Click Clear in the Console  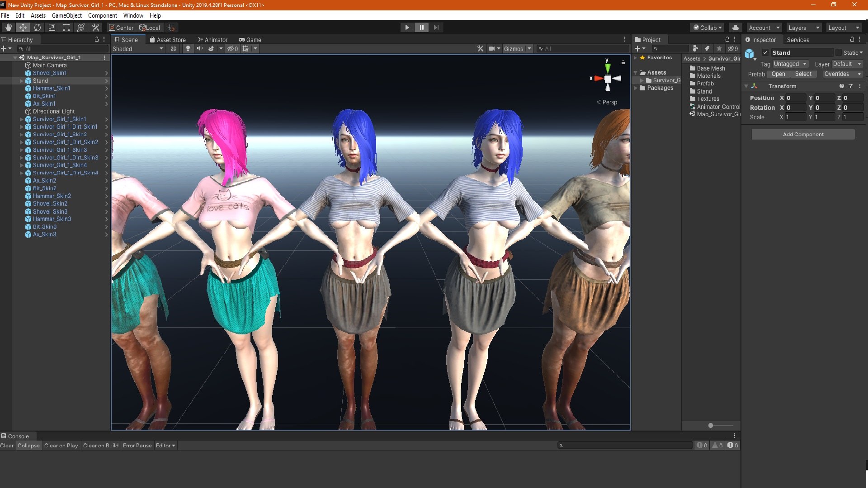pos(7,446)
